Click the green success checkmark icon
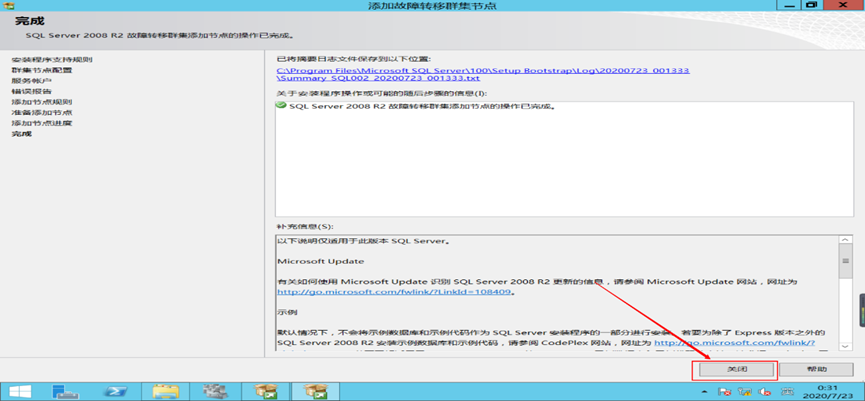The width and height of the screenshot is (865, 401). [x=281, y=105]
